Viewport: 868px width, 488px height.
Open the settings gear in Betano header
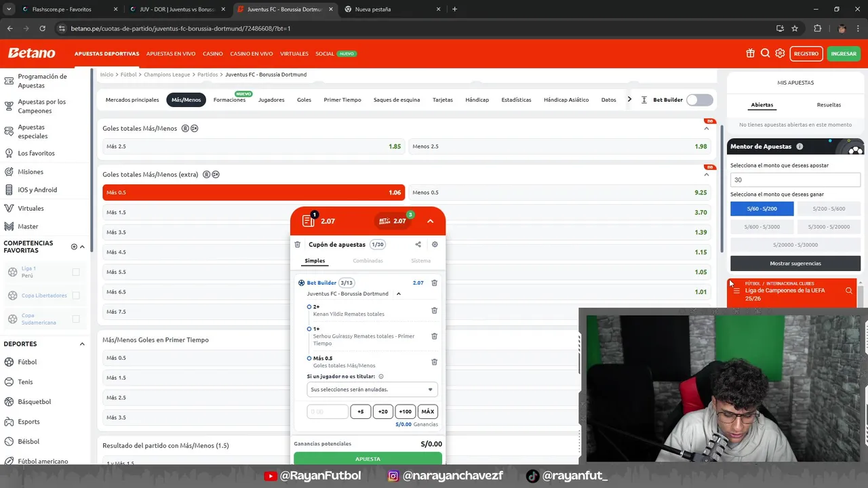[780, 54]
